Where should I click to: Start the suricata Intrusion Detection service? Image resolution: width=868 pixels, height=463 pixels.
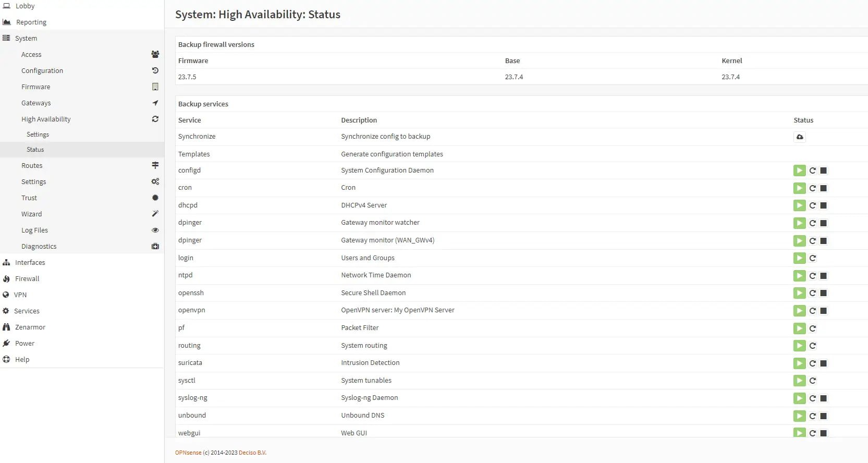point(799,363)
